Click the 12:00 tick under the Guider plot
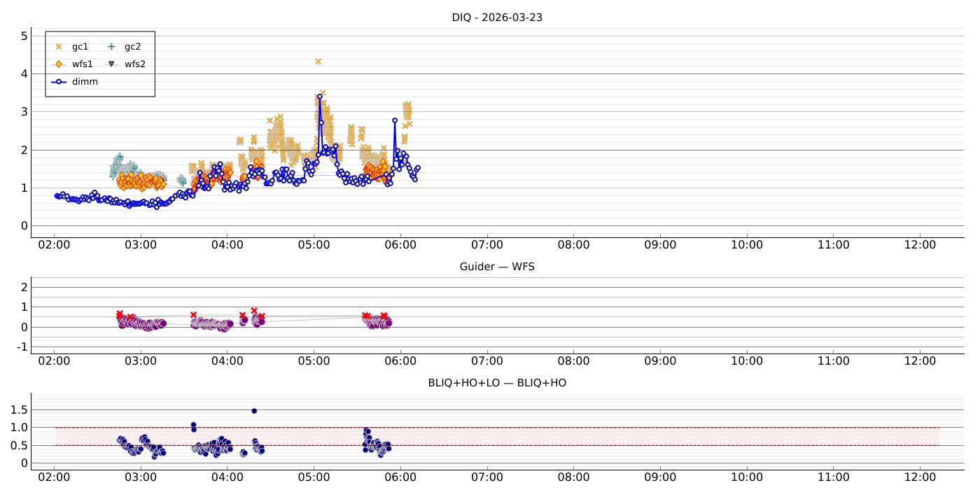Screen dimensions: 980x490 [x=920, y=361]
